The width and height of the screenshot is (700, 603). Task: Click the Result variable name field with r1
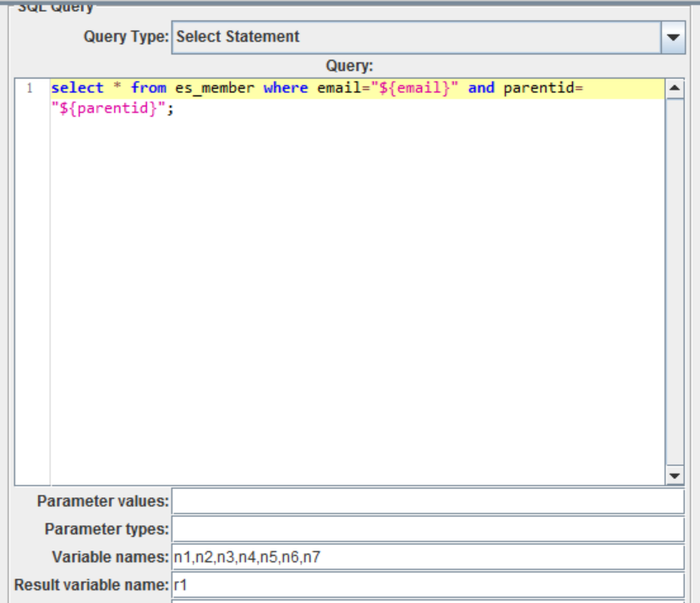click(x=428, y=584)
